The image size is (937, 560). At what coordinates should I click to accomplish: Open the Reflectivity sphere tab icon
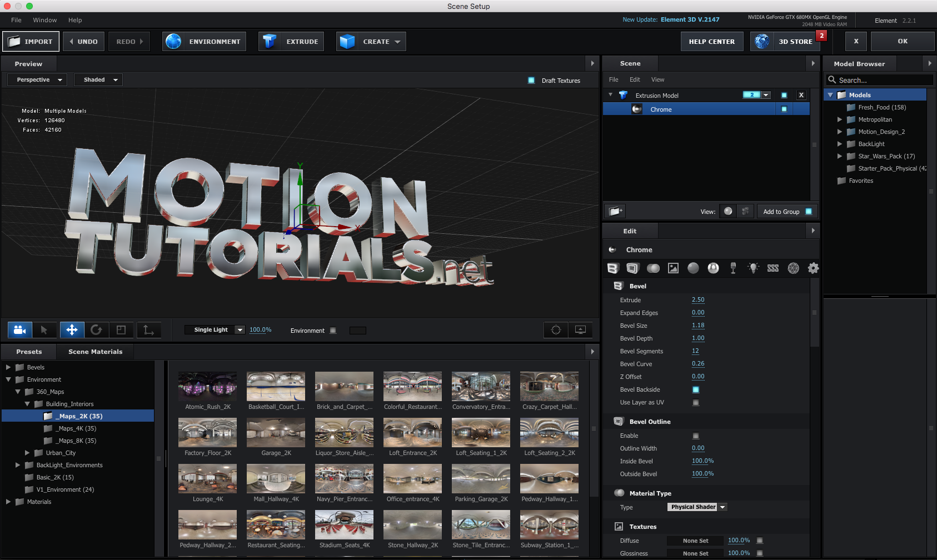pyautogui.click(x=713, y=268)
